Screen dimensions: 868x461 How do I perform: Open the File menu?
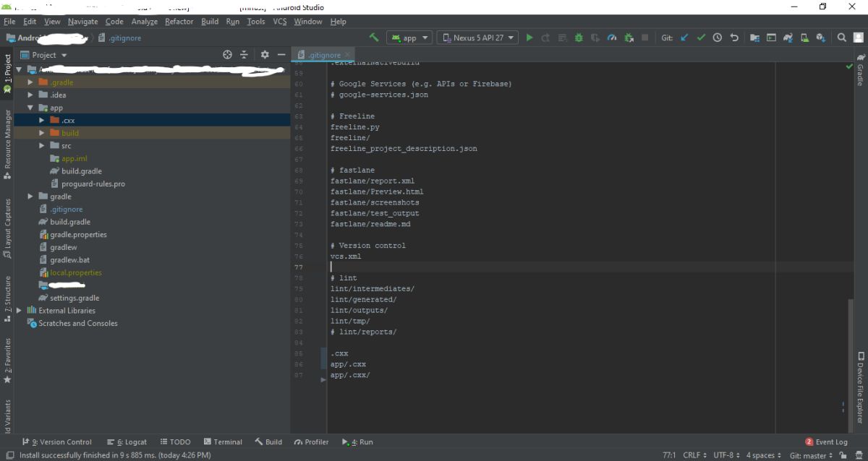click(x=9, y=22)
